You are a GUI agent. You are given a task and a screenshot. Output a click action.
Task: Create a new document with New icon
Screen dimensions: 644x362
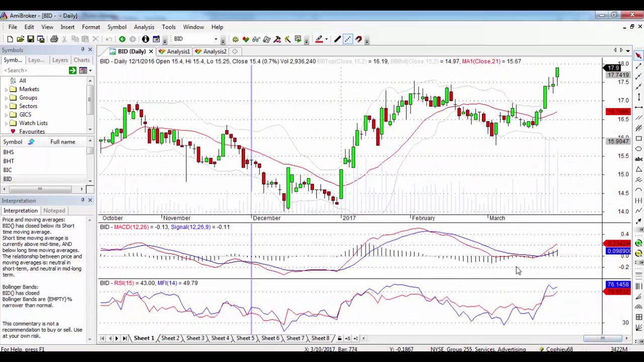pos(10,39)
